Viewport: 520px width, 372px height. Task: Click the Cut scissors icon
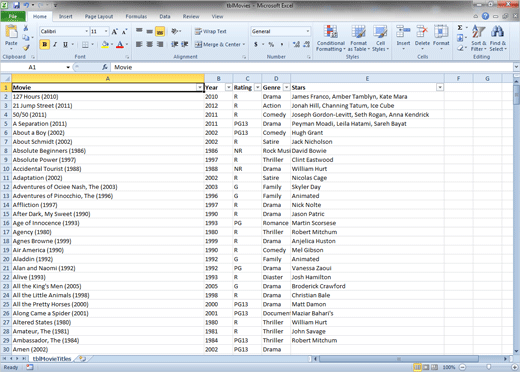26,28
